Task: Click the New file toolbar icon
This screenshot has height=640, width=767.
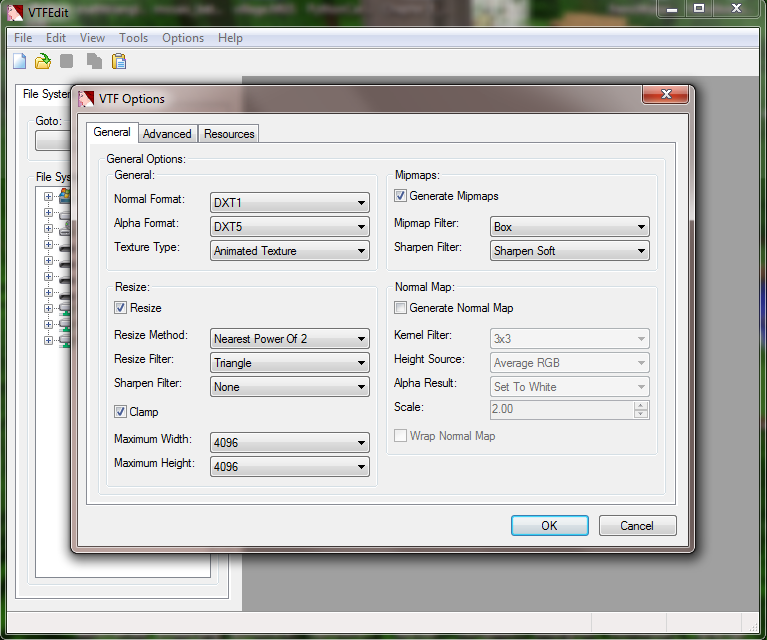Action: [20, 61]
